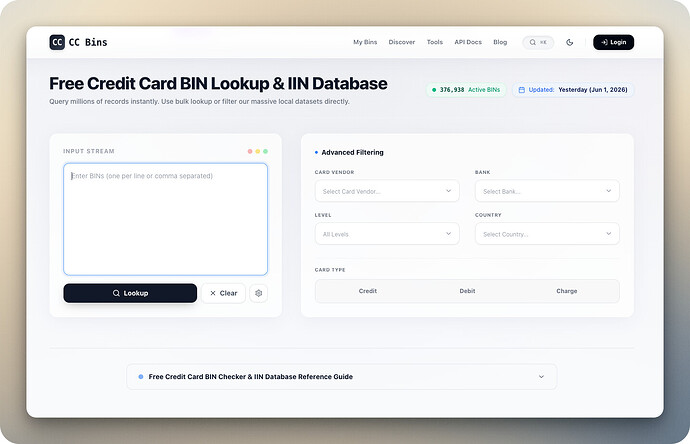
Task: Select the Charge card type
Action: pos(566,291)
